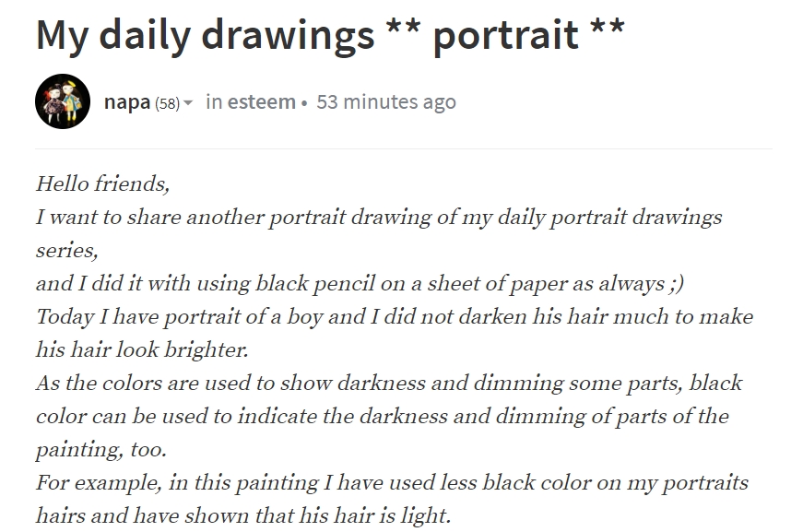Click the reputation score (58) badge
791x532 pixels.
167,102
